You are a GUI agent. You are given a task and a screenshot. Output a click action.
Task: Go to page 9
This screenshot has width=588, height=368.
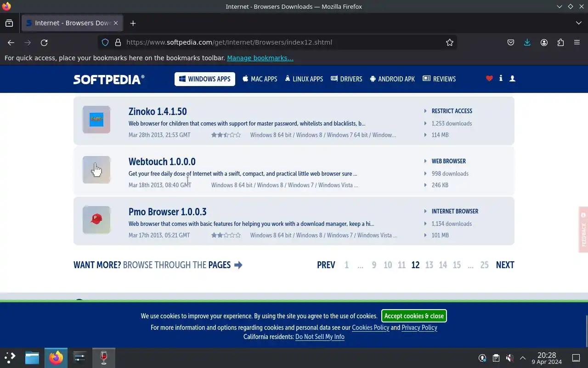(x=374, y=265)
